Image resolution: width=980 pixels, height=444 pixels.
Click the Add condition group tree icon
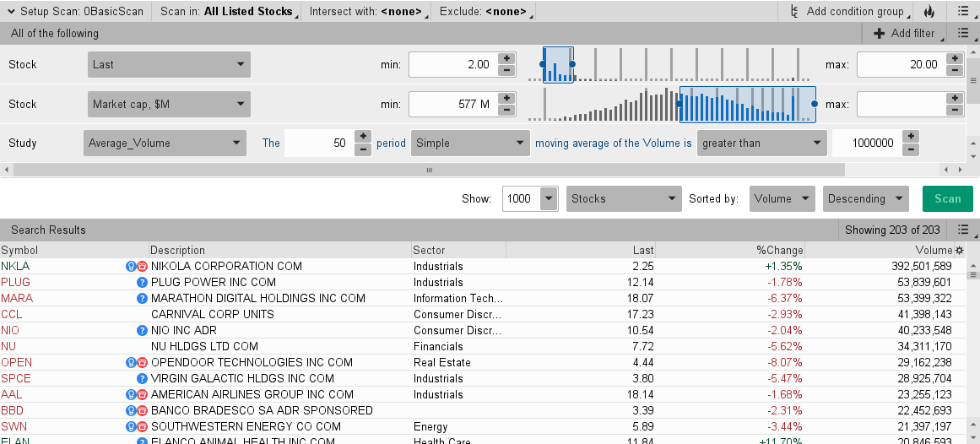point(794,11)
